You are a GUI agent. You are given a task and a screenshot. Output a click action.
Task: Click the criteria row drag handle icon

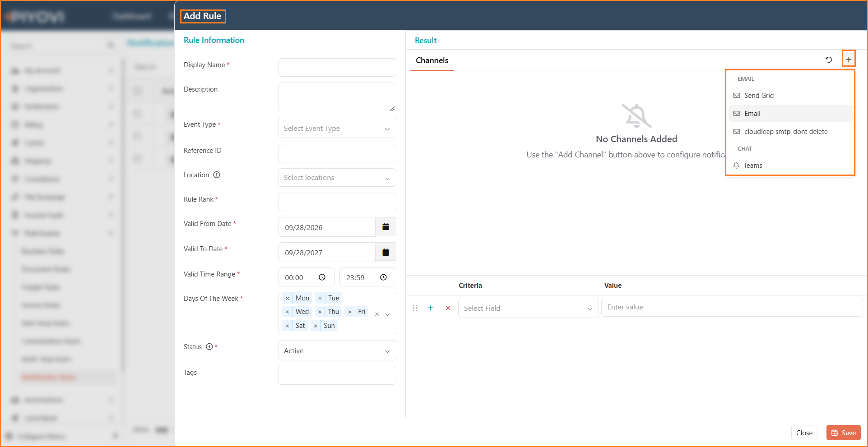(415, 308)
